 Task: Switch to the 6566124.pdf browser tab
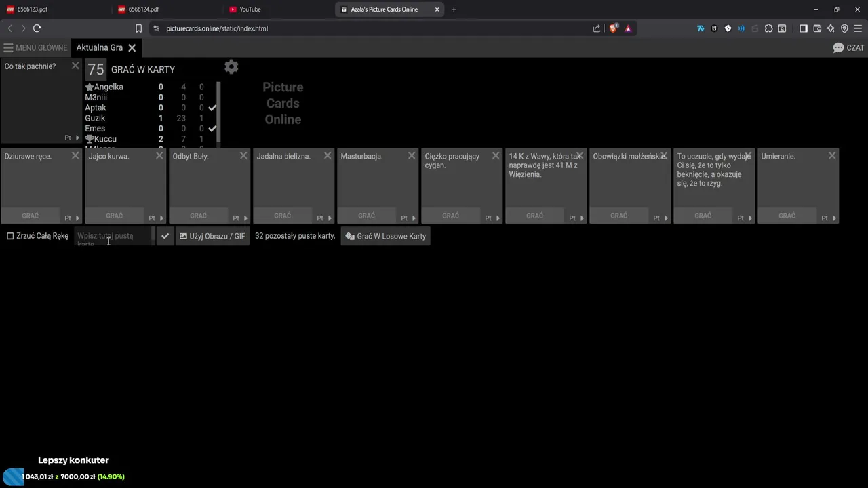(x=166, y=9)
